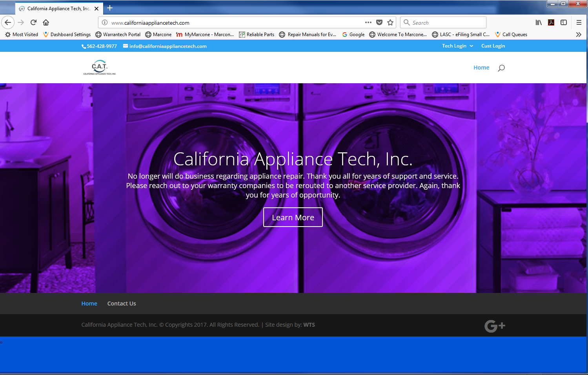Viewport: 588px width, 375px height.
Task: Bookmark this page with the star icon
Action: click(390, 22)
